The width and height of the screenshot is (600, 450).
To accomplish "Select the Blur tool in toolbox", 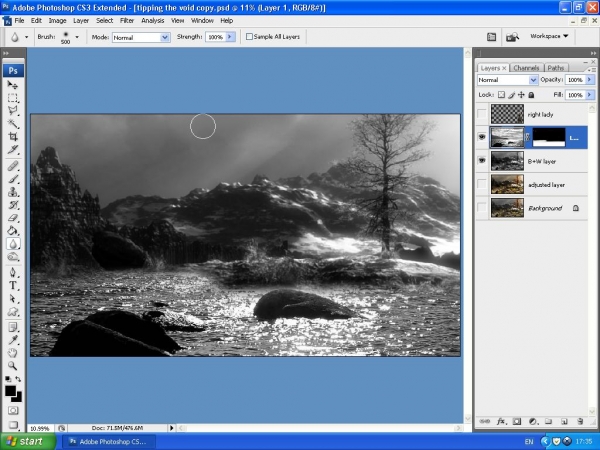I will (13, 244).
